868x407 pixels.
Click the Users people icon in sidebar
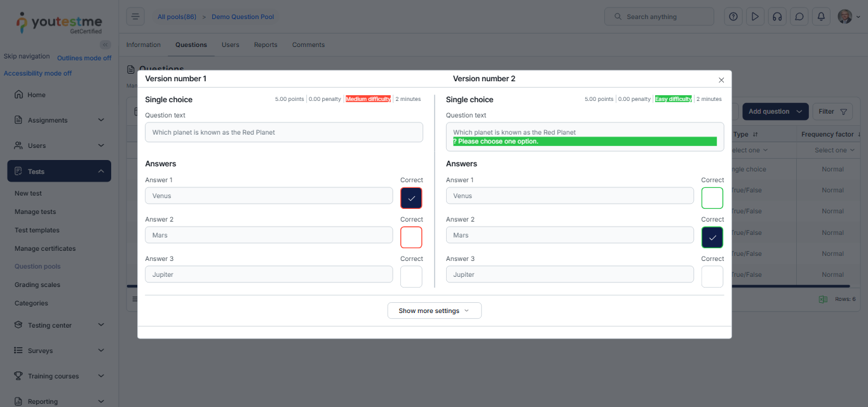(x=18, y=145)
